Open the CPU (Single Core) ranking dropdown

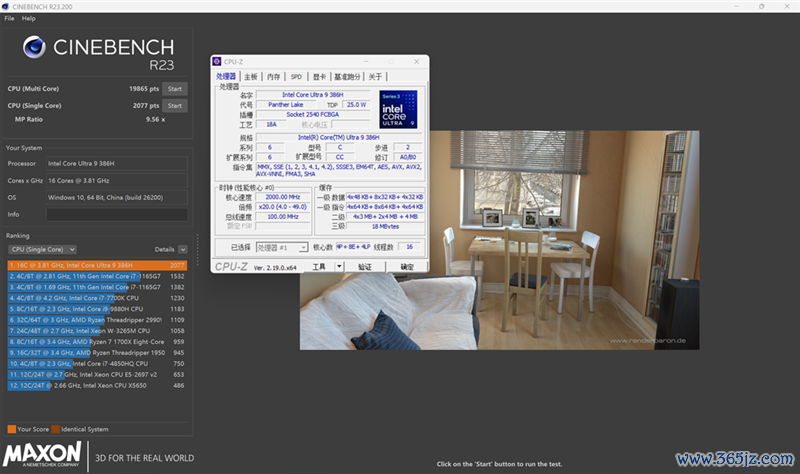[42, 250]
